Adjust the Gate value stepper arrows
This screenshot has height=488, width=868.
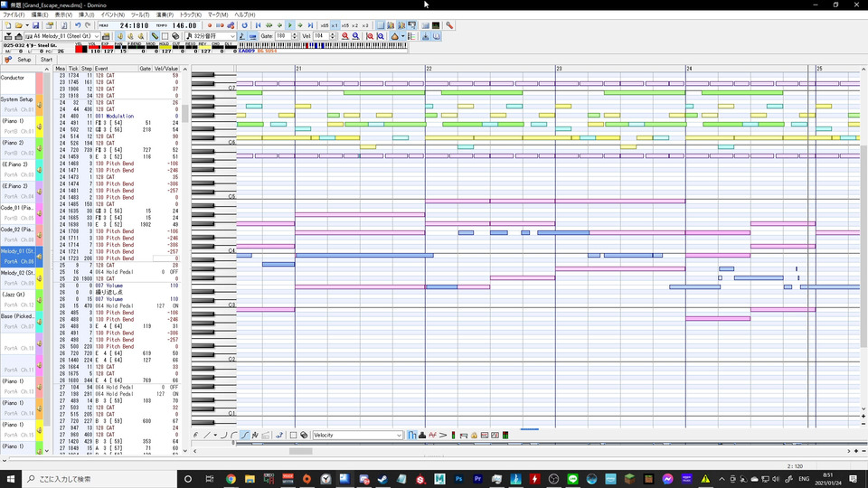[295, 36]
